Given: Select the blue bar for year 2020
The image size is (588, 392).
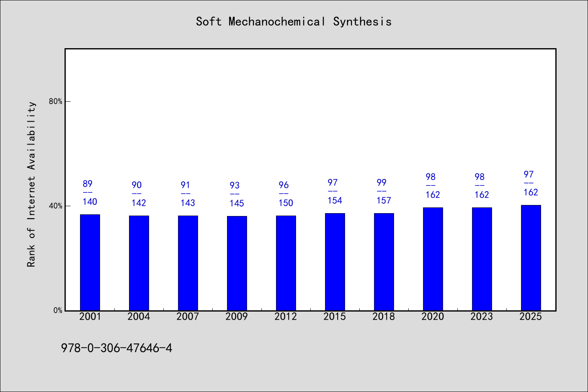Looking at the screenshot, I should tap(433, 259).
